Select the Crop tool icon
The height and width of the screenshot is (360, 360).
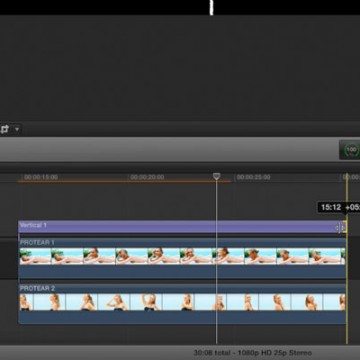pos(5,129)
